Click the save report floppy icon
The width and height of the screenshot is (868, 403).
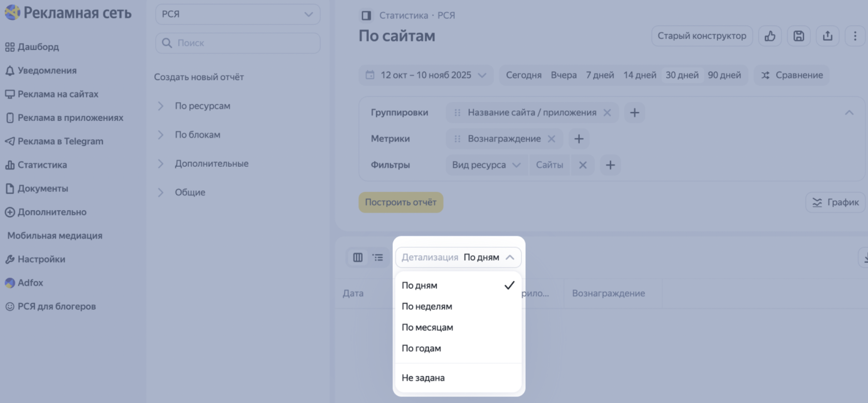pyautogui.click(x=799, y=36)
